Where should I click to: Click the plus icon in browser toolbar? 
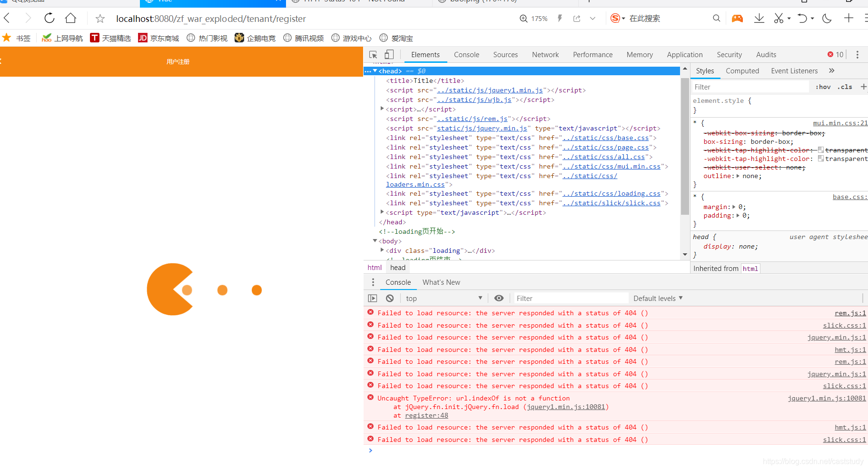[848, 18]
